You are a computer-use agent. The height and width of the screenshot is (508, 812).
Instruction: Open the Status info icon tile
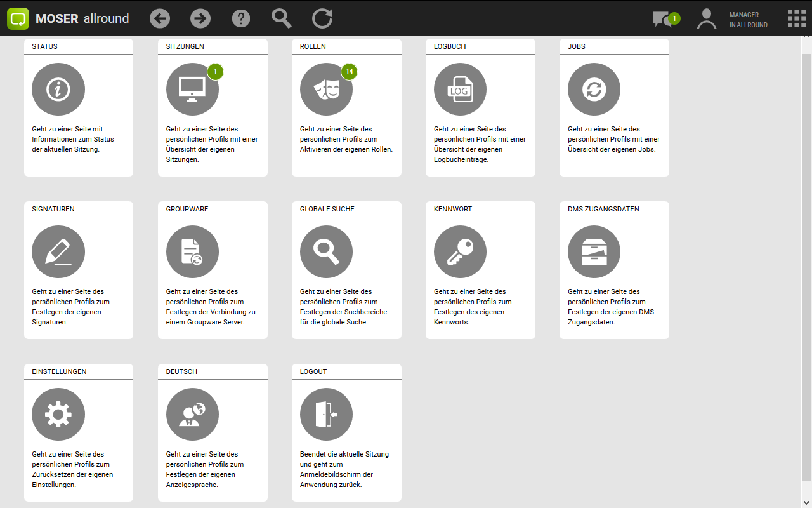click(x=58, y=90)
